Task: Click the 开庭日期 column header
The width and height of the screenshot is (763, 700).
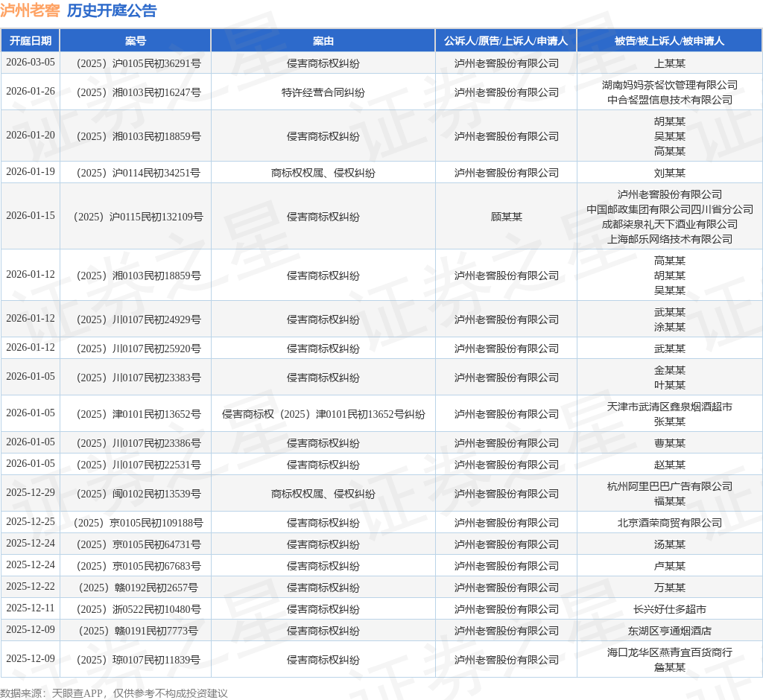Action: pyautogui.click(x=30, y=41)
